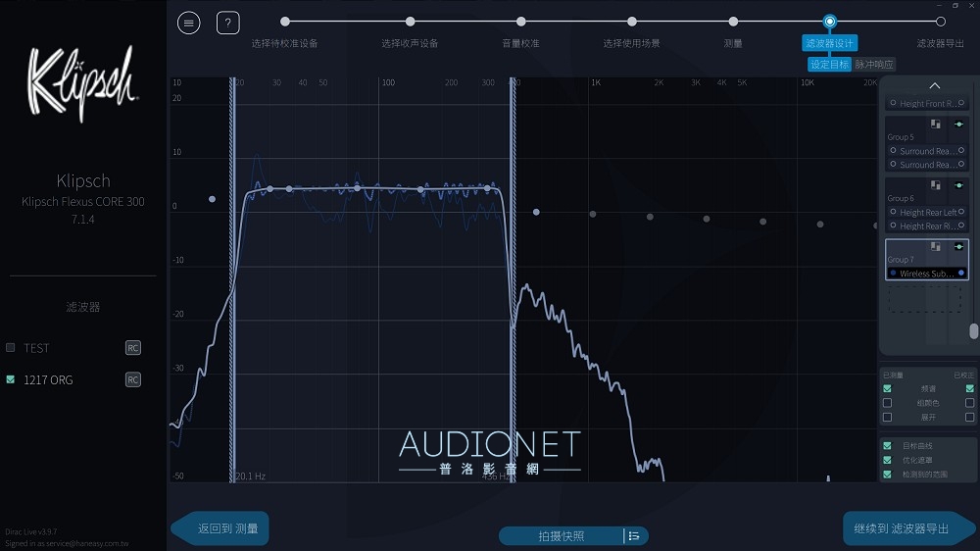This screenshot has width=980, height=551.
Task: Click the RC icon beside 1217 ORG
Action: click(133, 379)
